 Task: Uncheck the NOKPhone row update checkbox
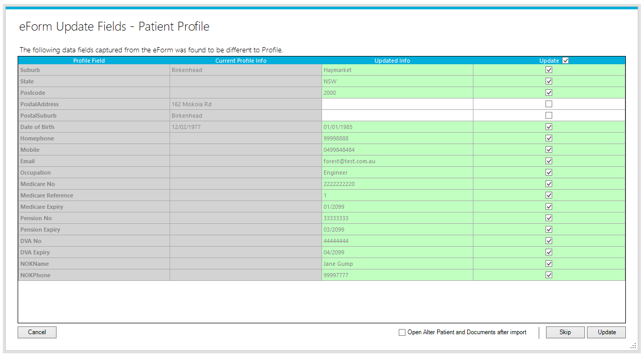[x=549, y=275]
